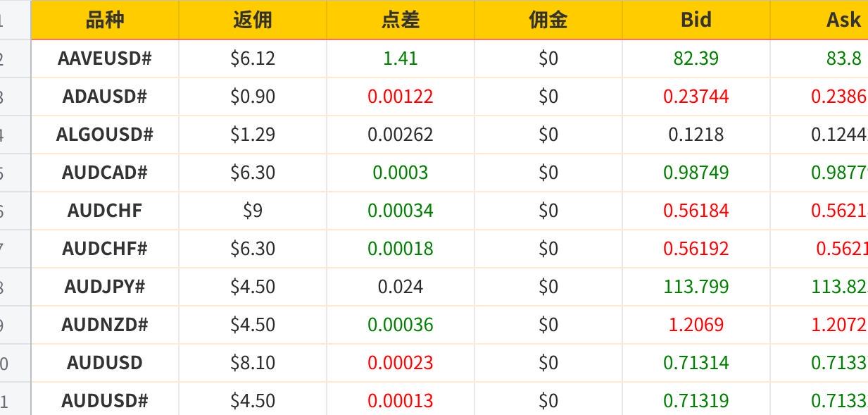Select the 0.00013 spread value
The image size is (868, 415).
pos(401,400)
